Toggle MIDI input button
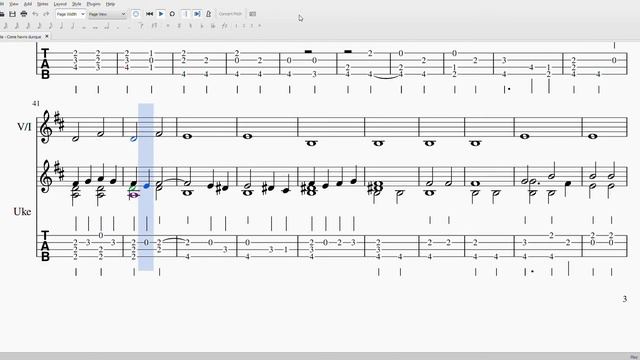640x360 pixels. coord(136,14)
